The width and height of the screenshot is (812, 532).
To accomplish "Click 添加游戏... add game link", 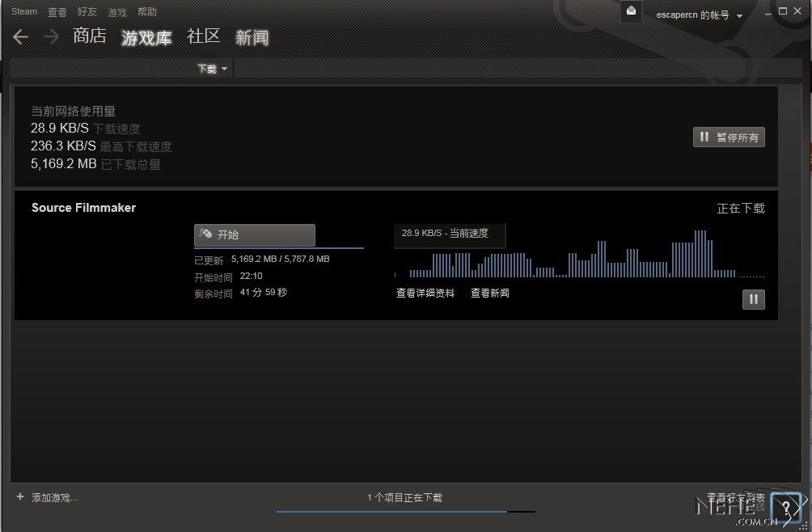I will click(54, 498).
